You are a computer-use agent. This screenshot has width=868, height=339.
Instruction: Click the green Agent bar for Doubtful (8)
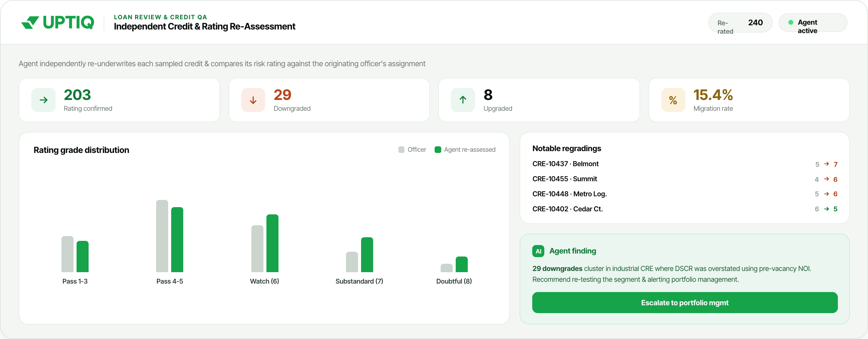pos(462,264)
